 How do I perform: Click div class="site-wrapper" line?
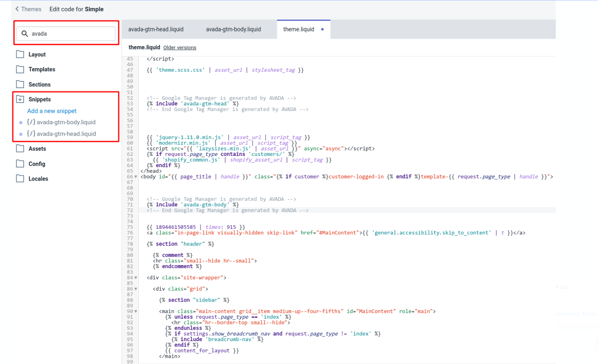coord(187,278)
